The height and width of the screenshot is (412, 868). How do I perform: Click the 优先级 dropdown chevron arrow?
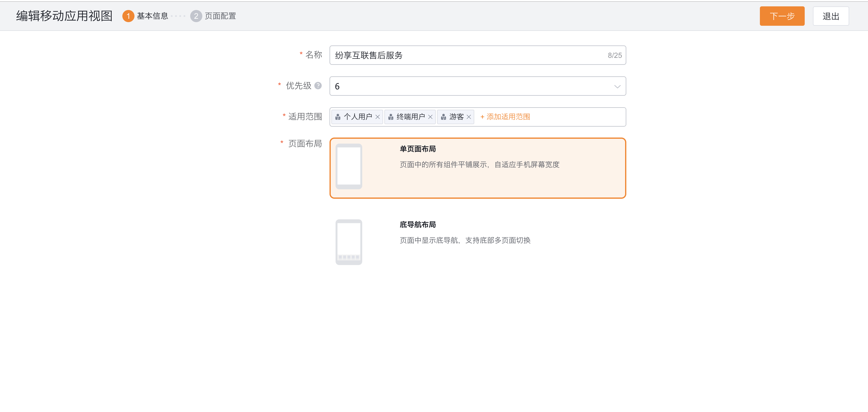pyautogui.click(x=617, y=87)
